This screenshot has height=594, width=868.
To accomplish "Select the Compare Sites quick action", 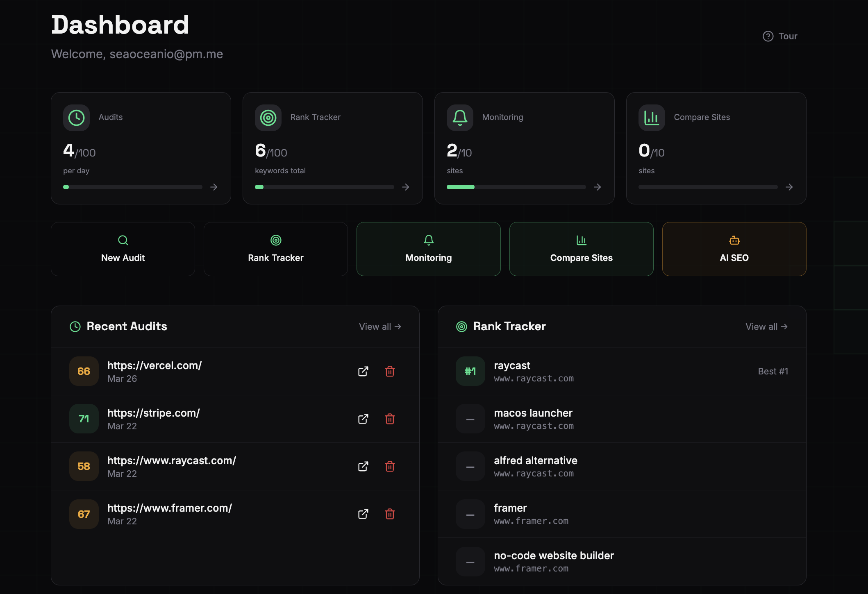I will [581, 249].
